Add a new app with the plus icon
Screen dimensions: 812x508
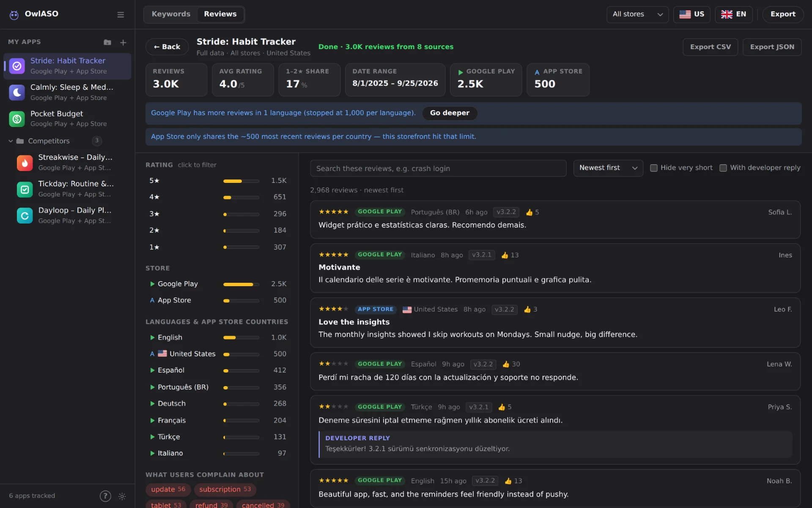tap(123, 42)
